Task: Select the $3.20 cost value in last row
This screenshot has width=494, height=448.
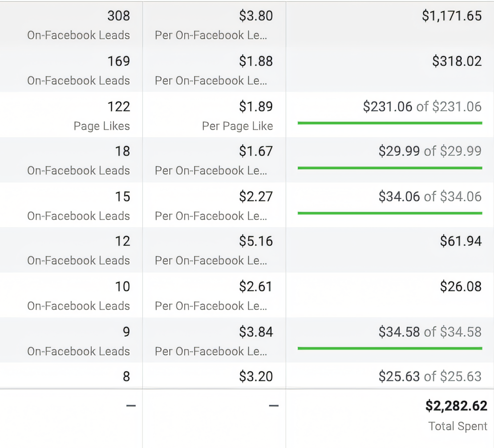Action: [256, 377]
